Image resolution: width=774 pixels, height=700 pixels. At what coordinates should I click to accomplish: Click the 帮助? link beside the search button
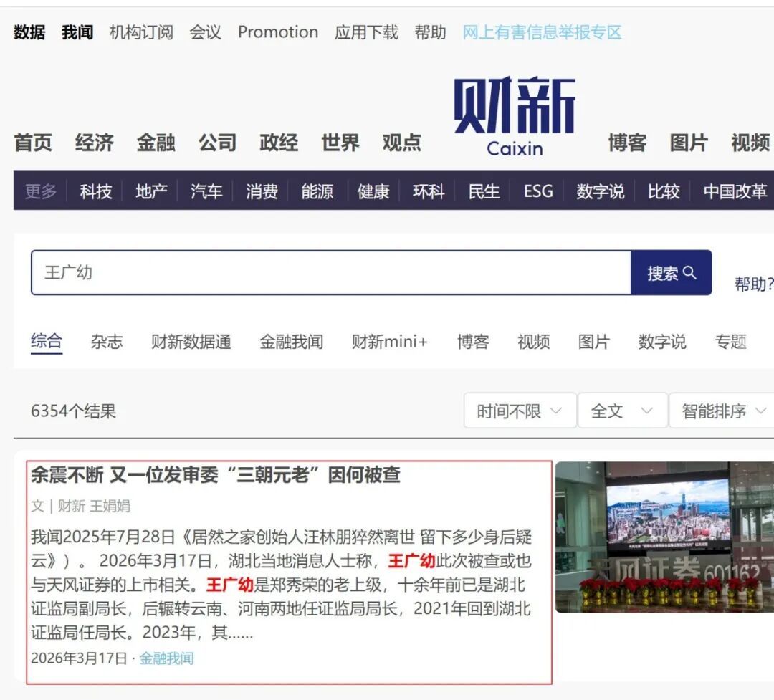pyautogui.click(x=754, y=284)
